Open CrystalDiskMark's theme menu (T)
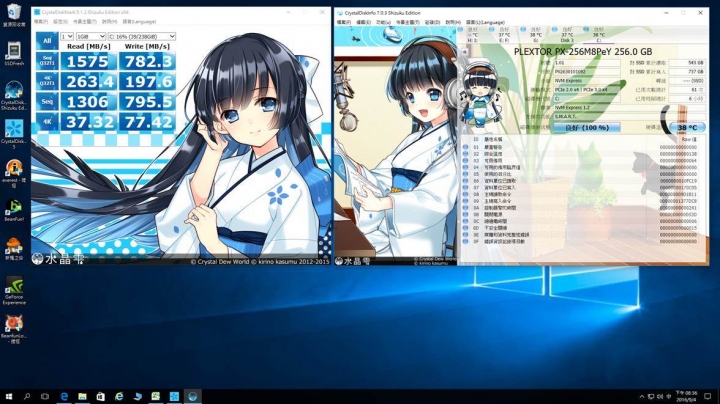720x404 pixels. [84, 22]
